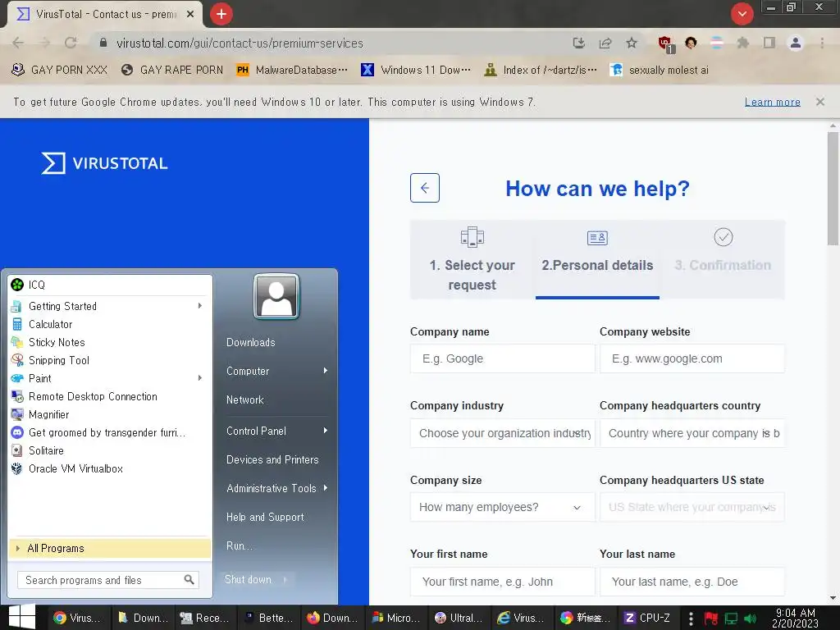This screenshot has width=840, height=630.
Task: Reload the page with the refresh icon
Action: [71, 43]
